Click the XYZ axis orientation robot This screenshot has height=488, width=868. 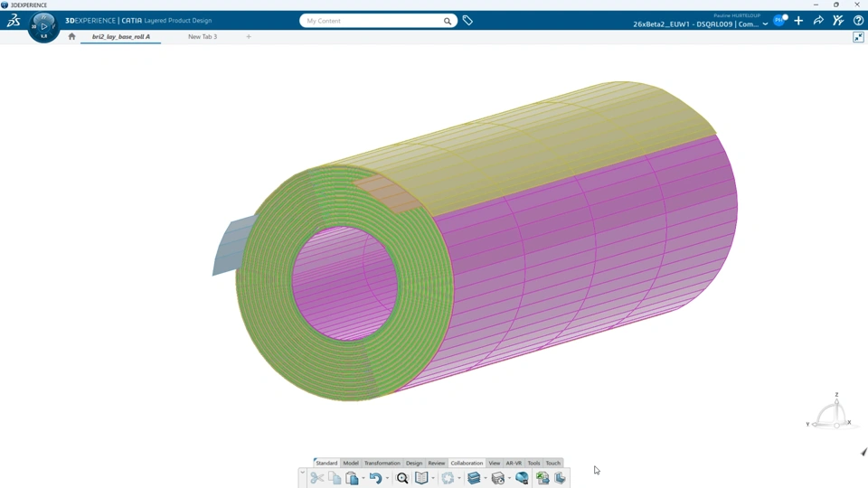(x=832, y=413)
